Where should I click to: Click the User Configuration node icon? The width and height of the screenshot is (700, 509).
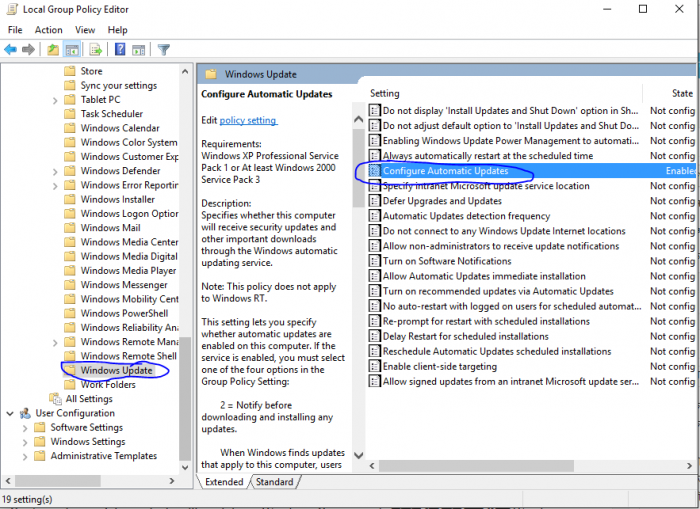[25, 413]
